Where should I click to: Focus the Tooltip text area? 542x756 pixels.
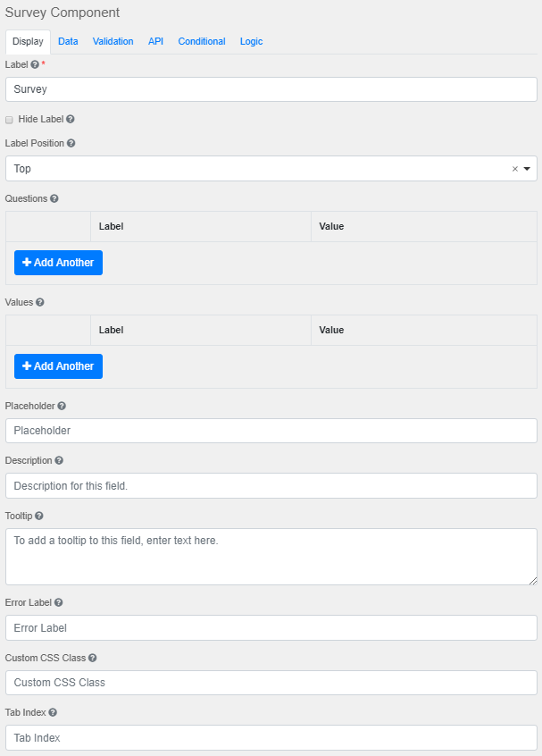pyautogui.click(x=271, y=557)
